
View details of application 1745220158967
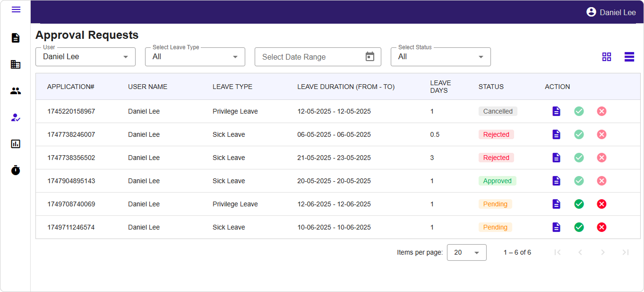[557, 111]
